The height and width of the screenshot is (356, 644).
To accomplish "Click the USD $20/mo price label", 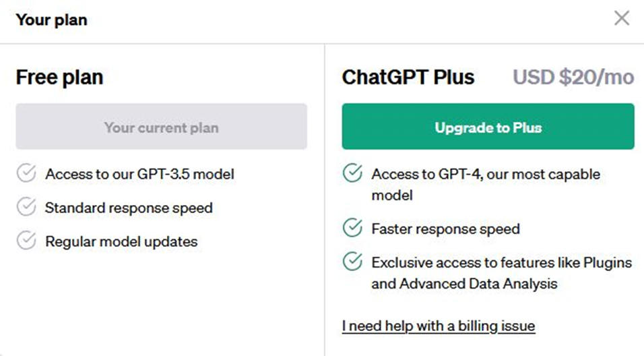I will (573, 78).
